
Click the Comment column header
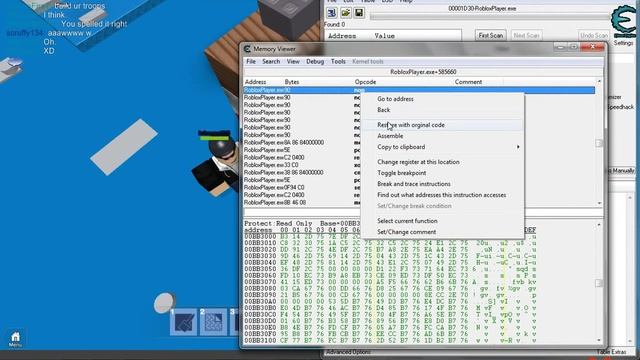(x=468, y=82)
